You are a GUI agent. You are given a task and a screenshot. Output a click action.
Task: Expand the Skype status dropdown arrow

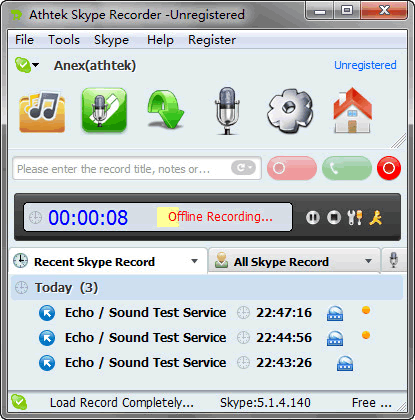pyautogui.click(x=35, y=65)
